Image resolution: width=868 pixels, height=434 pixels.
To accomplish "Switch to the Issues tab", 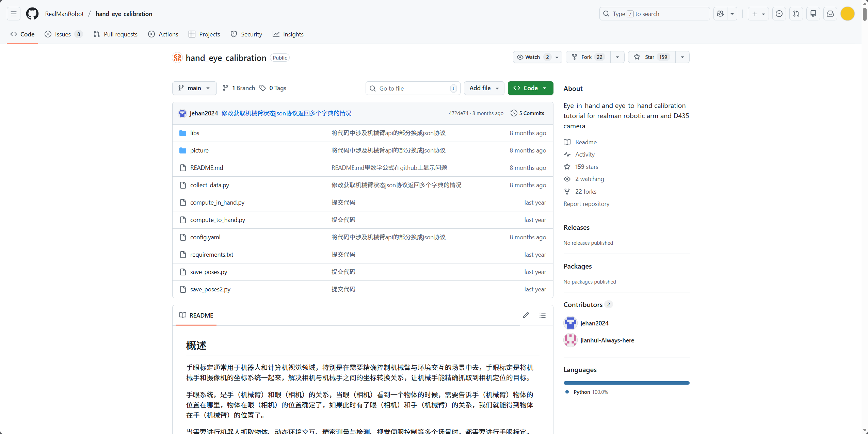I will (63, 34).
